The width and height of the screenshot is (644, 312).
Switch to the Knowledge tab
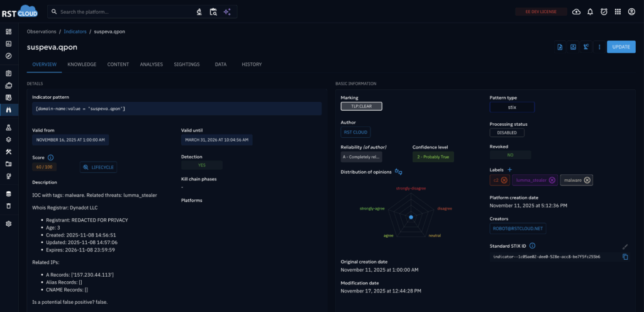[x=82, y=64]
